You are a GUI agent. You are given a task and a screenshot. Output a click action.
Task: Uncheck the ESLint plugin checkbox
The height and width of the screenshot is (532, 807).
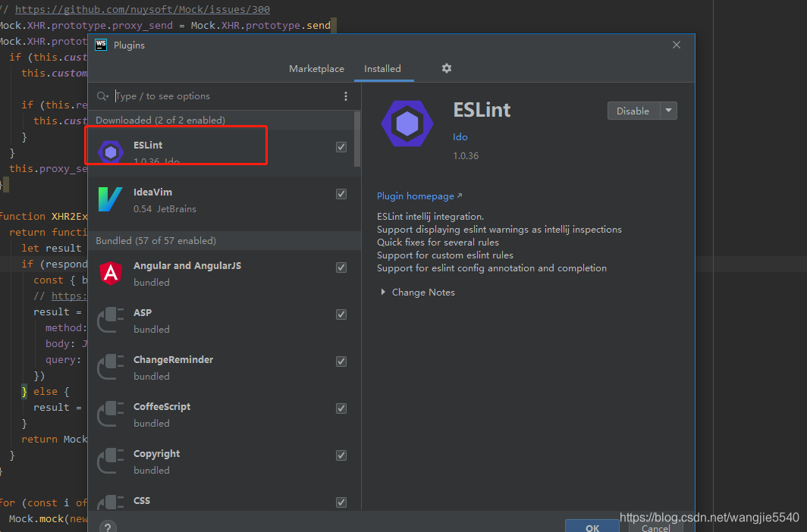(x=341, y=147)
